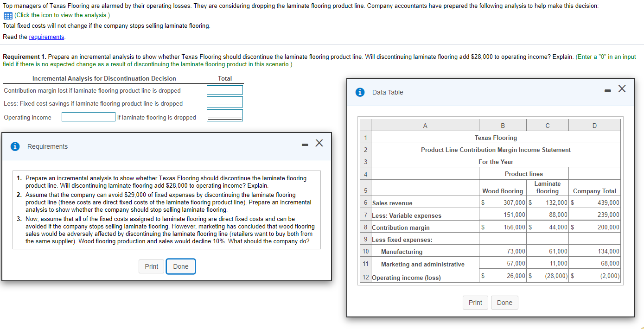Select the operating income total input field

coord(225,114)
